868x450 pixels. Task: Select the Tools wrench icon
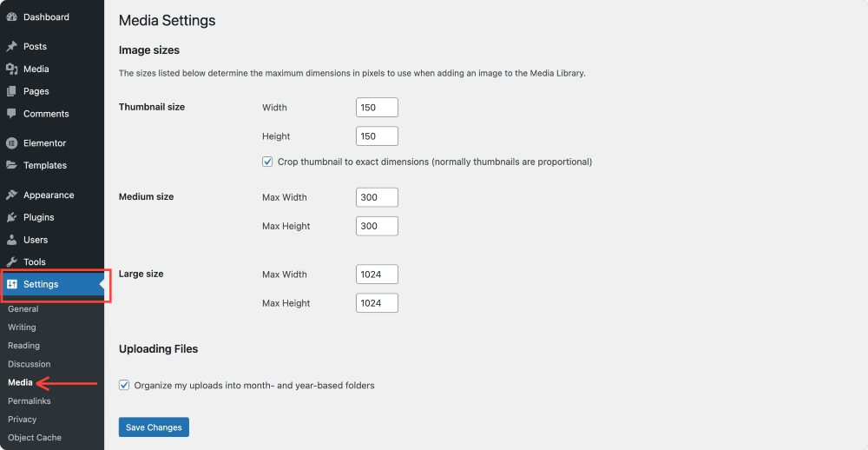(11, 261)
